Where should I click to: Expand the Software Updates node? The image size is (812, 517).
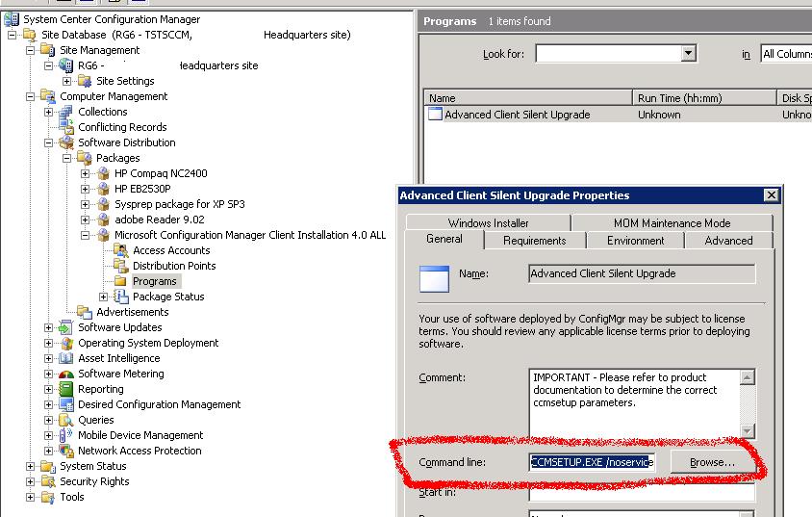tap(49, 328)
